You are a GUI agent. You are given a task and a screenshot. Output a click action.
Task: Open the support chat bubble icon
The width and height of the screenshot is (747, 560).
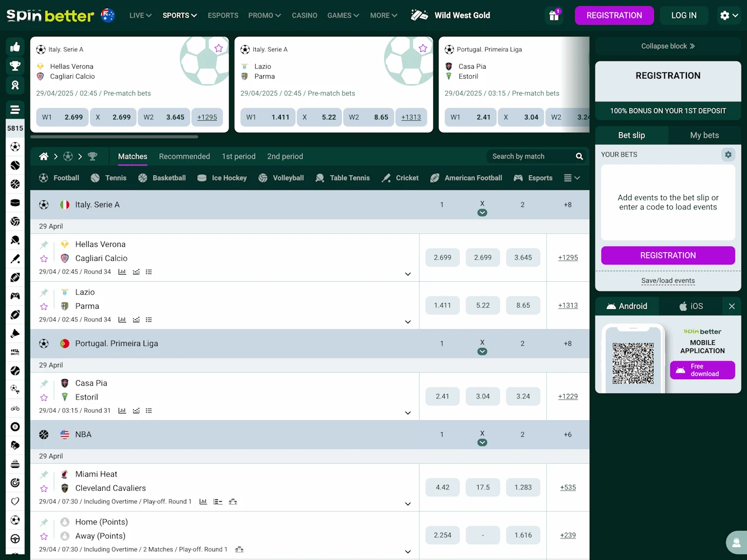coord(736,542)
